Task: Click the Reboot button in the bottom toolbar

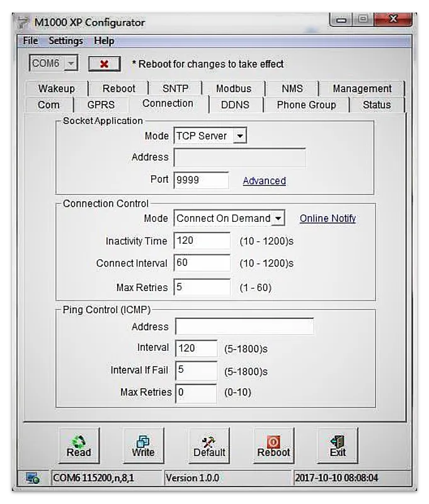Action: point(273,445)
